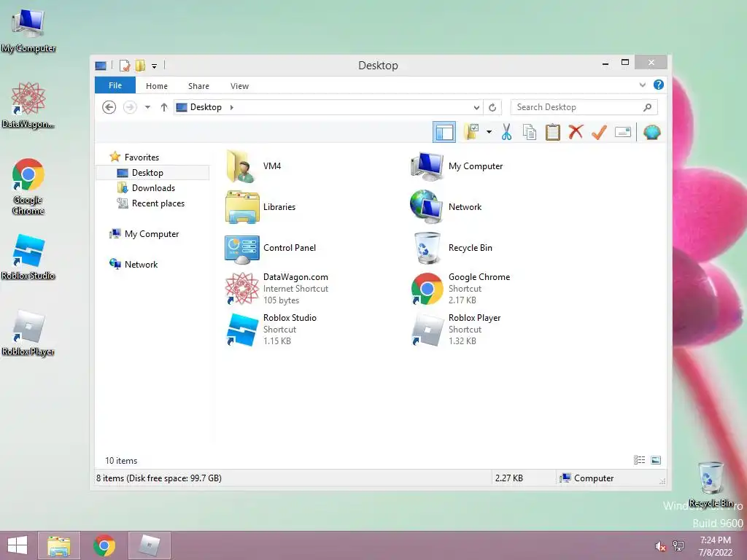The image size is (747, 560).
Task: Go up one folder level
Action: (x=164, y=107)
